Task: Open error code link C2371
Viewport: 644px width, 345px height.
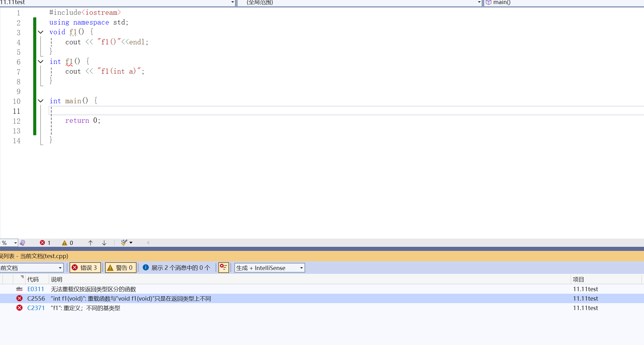Action: click(x=36, y=308)
